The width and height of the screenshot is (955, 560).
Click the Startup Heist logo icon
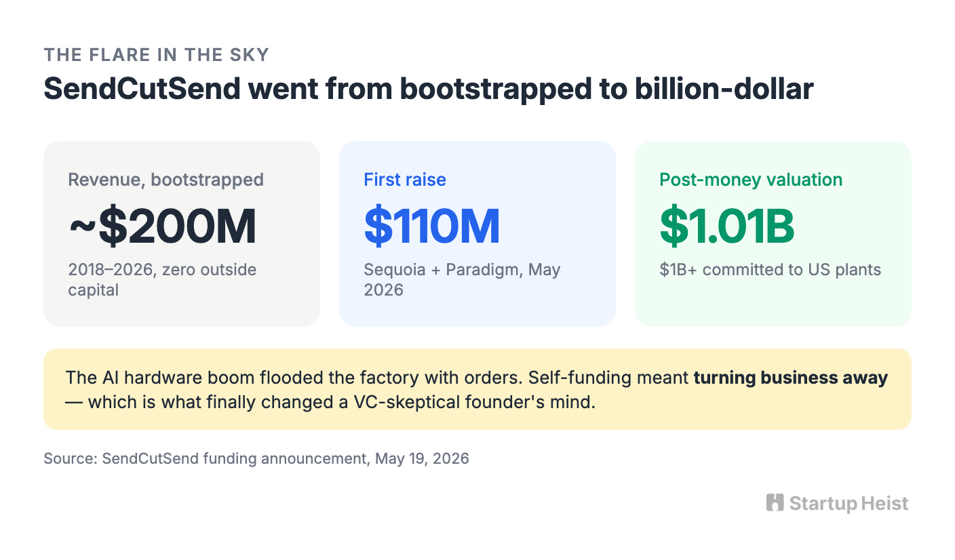pyautogui.click(x=775, y=502)
